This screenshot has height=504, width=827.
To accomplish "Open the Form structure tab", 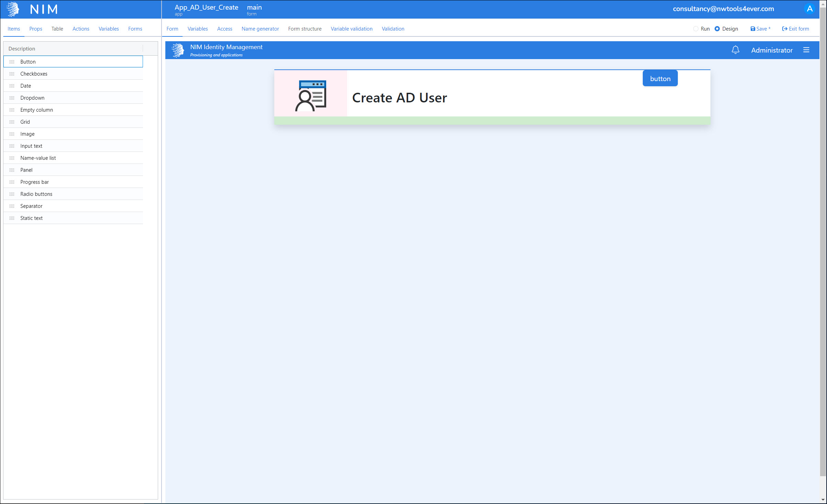I will point(305,29).
